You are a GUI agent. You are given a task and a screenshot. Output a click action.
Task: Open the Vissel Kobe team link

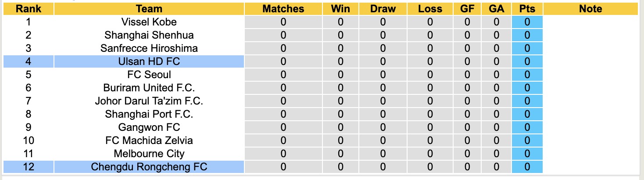(x=149, y=22)
